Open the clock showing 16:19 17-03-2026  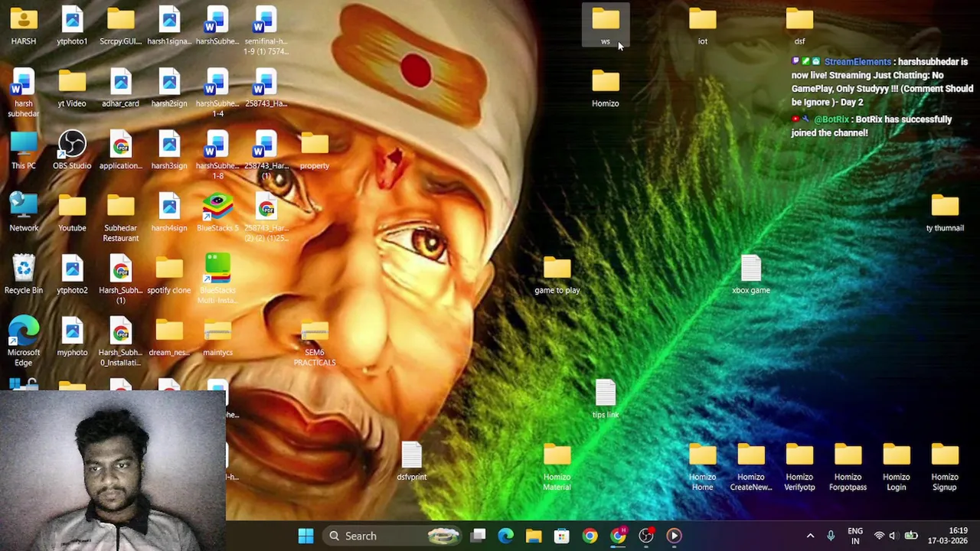(x=948, y=536)
